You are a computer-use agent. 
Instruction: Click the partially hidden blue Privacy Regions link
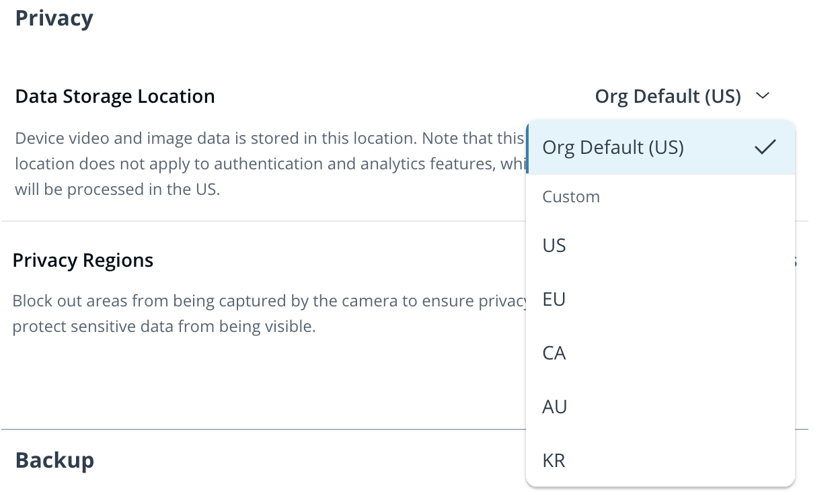(x=796, y=261)
